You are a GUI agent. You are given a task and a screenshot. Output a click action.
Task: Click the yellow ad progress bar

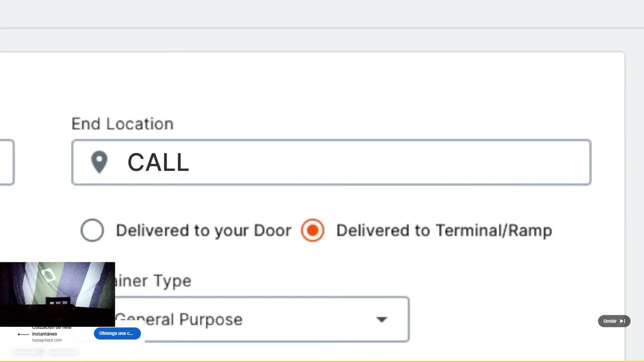[322, 360]
